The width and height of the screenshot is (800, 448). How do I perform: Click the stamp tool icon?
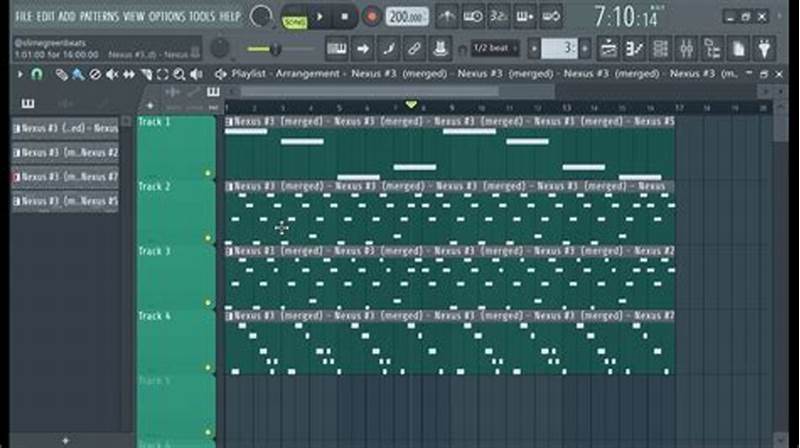pos(440,49)
